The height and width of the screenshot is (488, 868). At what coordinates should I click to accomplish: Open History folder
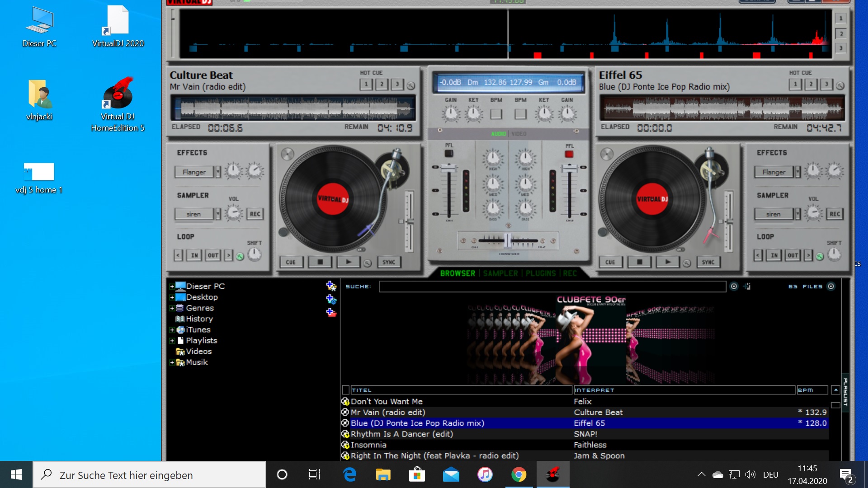(194, 319)
